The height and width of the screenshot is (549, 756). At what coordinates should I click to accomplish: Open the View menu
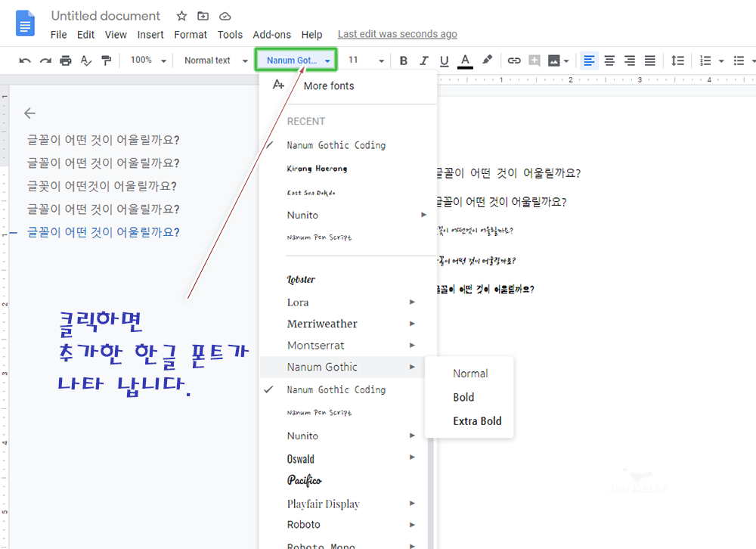pos(116,35)
